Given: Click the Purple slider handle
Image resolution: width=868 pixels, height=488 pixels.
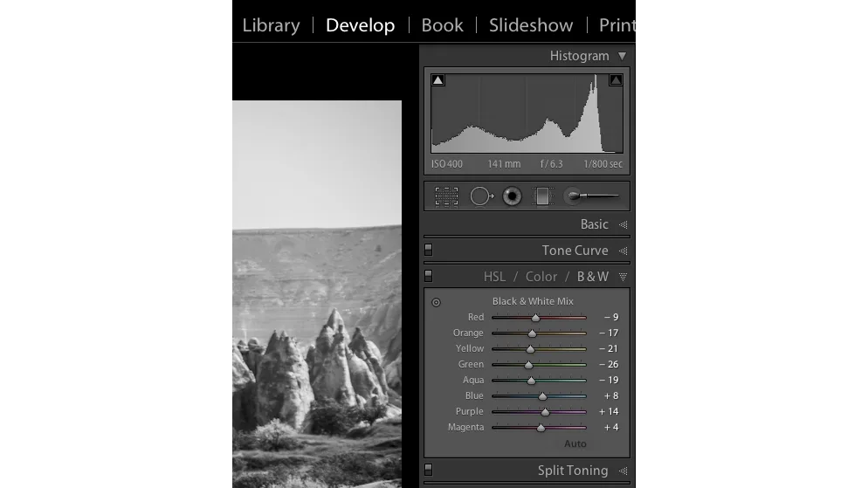Looking at the screenshot, I should 545,412.
